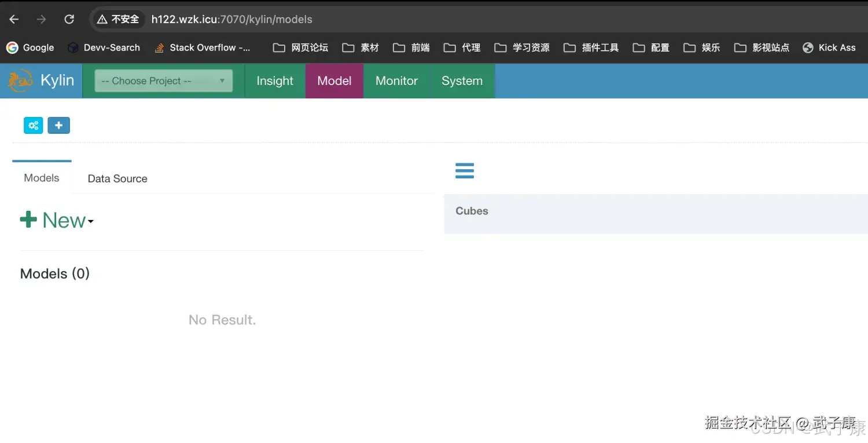Screen dimensions: 868x443
Task: Click the manage projects gears icon
Action: 34,125
